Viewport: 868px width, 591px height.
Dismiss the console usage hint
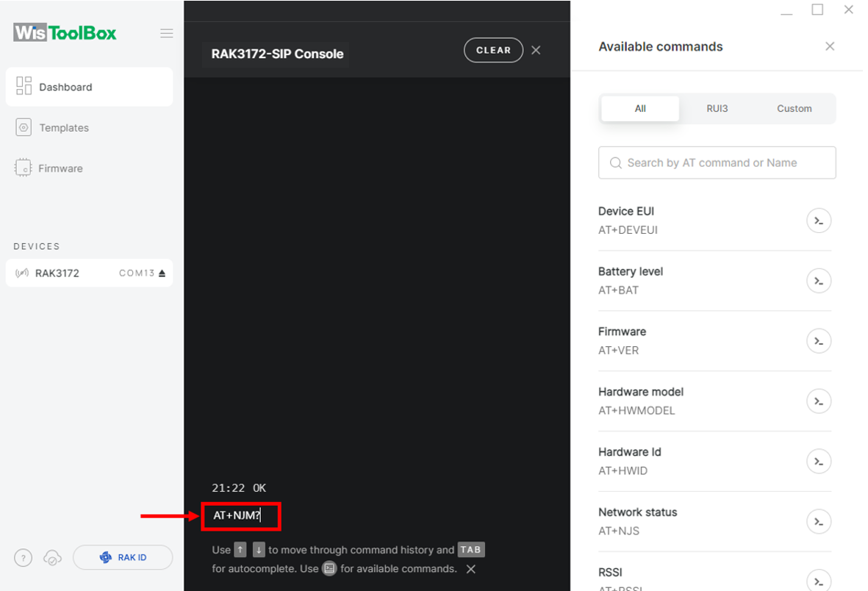(x=471, y=569)
